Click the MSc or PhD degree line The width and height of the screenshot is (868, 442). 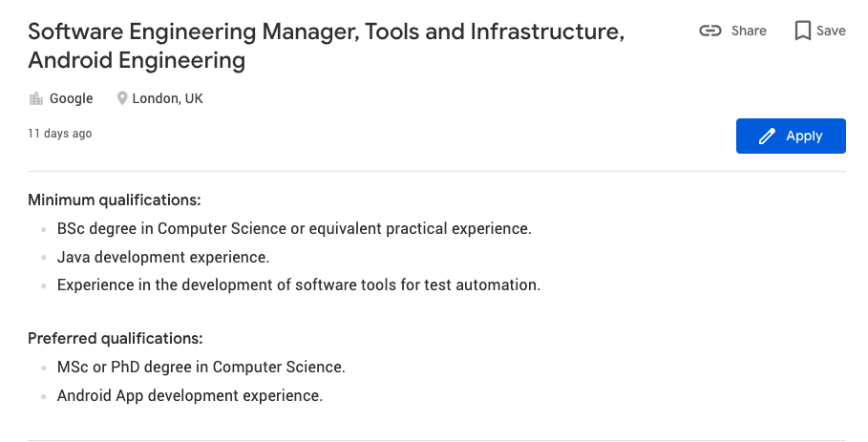coord(201,367)
